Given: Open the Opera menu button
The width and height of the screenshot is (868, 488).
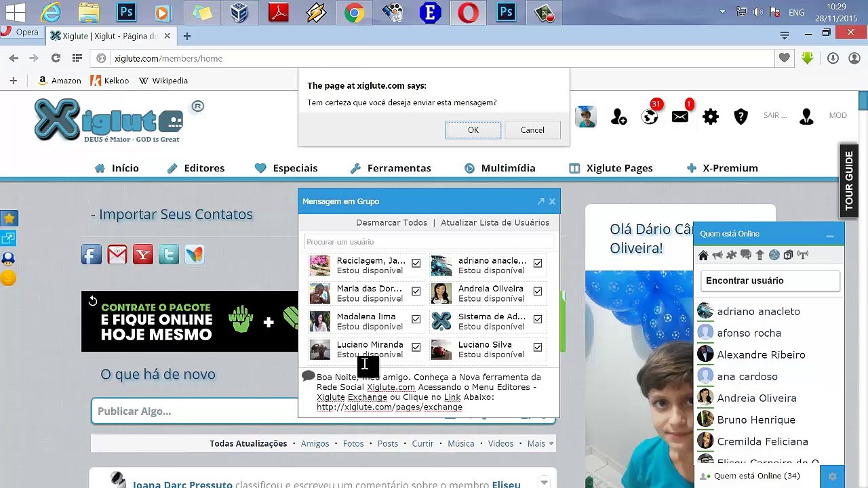Looking at the screenshot, I should point(20,32).
